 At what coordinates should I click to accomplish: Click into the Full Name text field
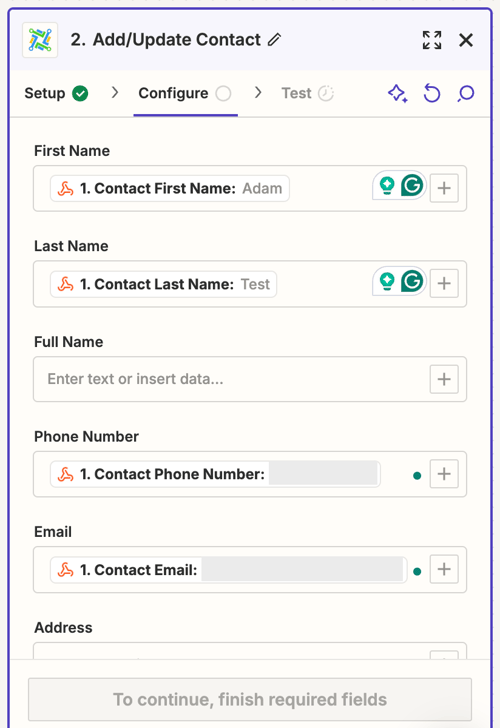pos(231,379)
